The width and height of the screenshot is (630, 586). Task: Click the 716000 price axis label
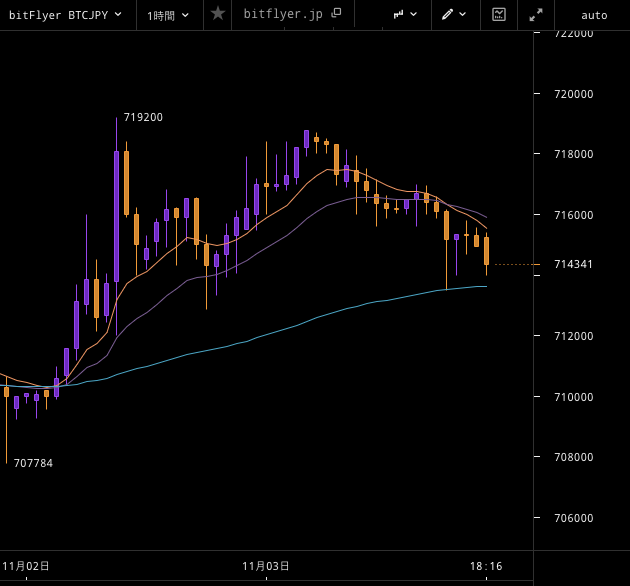(x=574, y=215)
